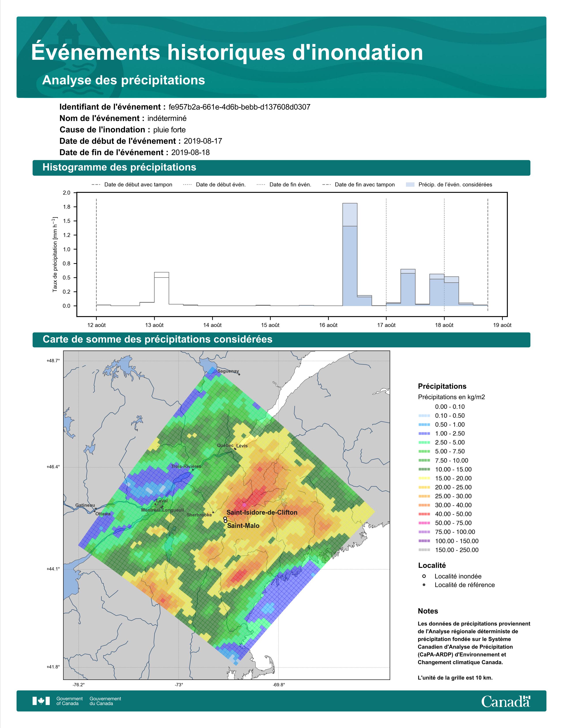The image size is (563, 728).
Task: Click the '17 août' x-axis label
Action: tap(386, 325)
